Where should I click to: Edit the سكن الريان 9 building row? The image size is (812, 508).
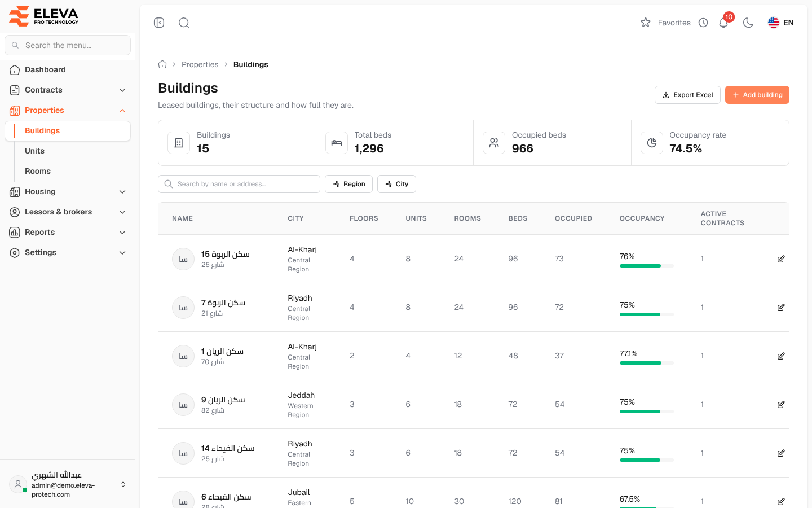pyautogui.click(x=781, y=405)
